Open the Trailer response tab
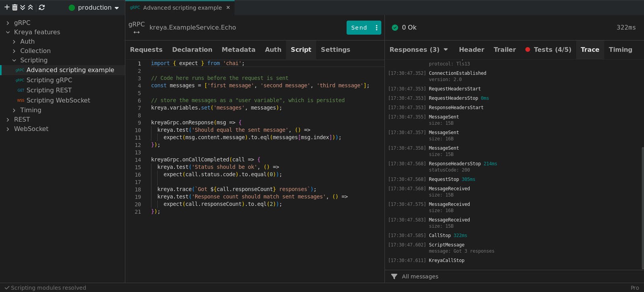The image size is (644, 292). click(x=505, y=49)
